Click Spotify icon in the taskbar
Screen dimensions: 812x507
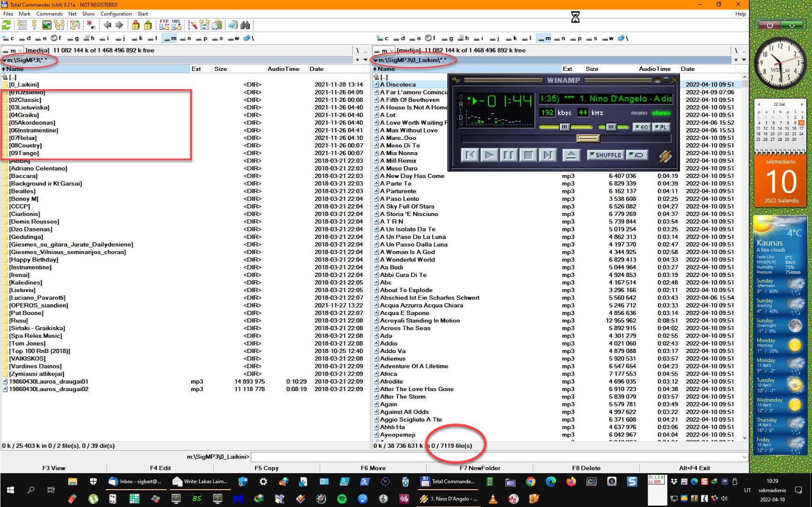[x=342, y=499]
